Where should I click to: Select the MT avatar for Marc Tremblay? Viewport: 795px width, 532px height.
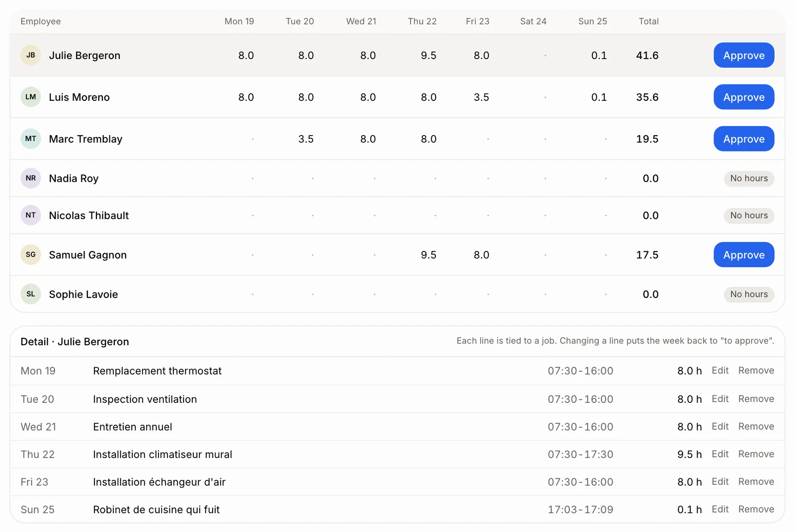(x=31, y=139)
